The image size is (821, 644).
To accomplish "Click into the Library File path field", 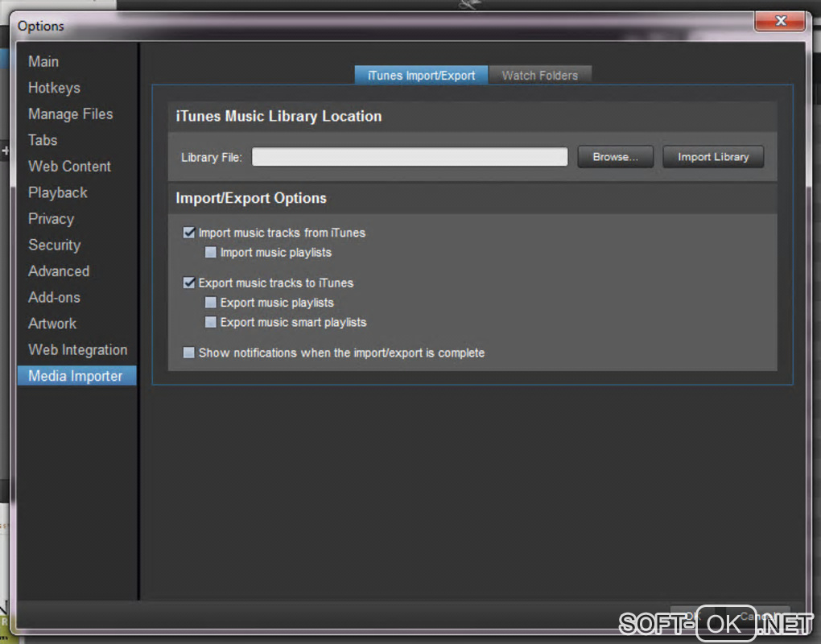I will pyautogui.click(x=410, y=156).
